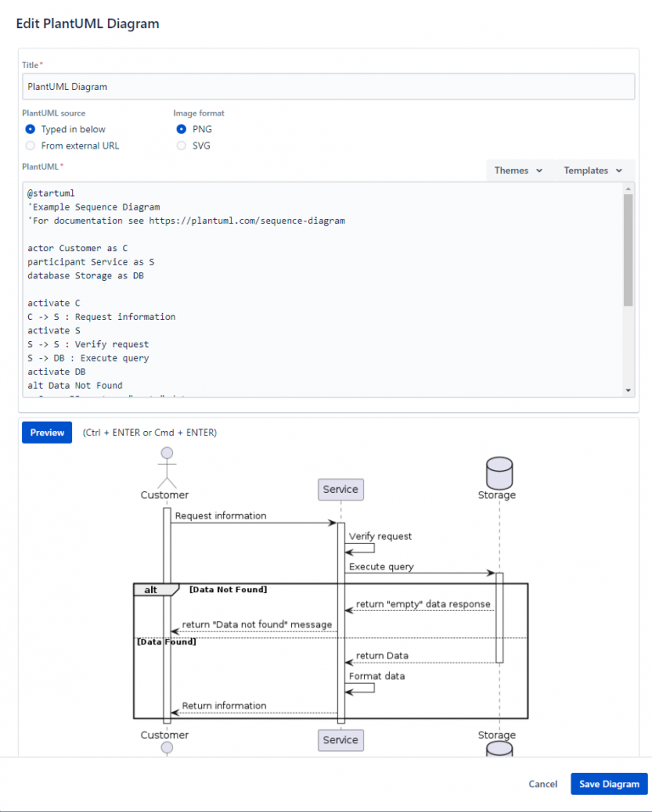Image resolution: width=652 pixels, height=812 pixels.
Task: Choose 'Typed in below' as PlantUML source
Action: tap(30, 129)
